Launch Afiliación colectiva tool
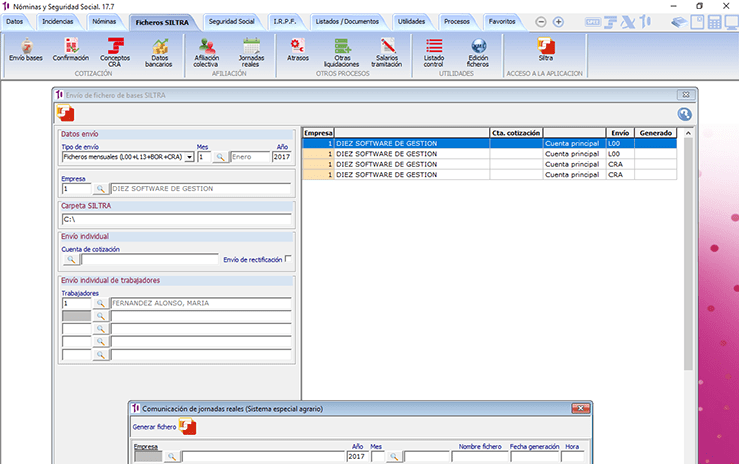The image size is (739, 464). pyautogui.click(x=206, y=50)
